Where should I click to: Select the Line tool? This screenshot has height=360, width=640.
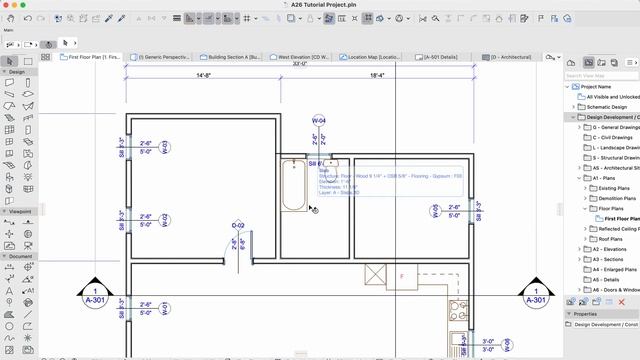(x=28, y=315)
